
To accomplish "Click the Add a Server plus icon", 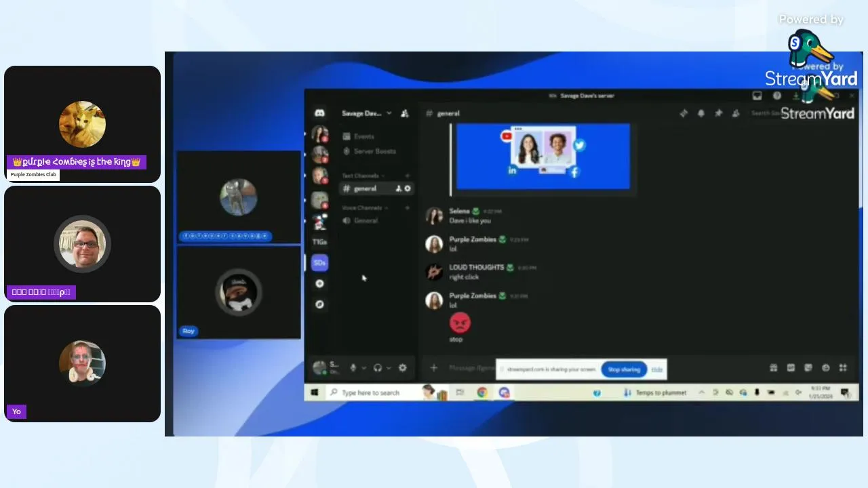I will point(320,283).
